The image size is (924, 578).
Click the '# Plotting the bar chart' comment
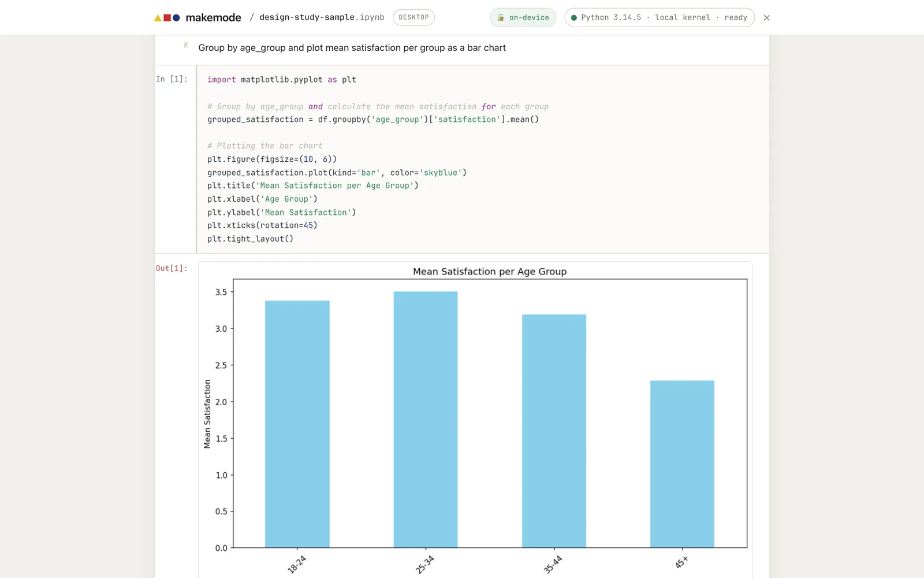(x=265, y=146)
